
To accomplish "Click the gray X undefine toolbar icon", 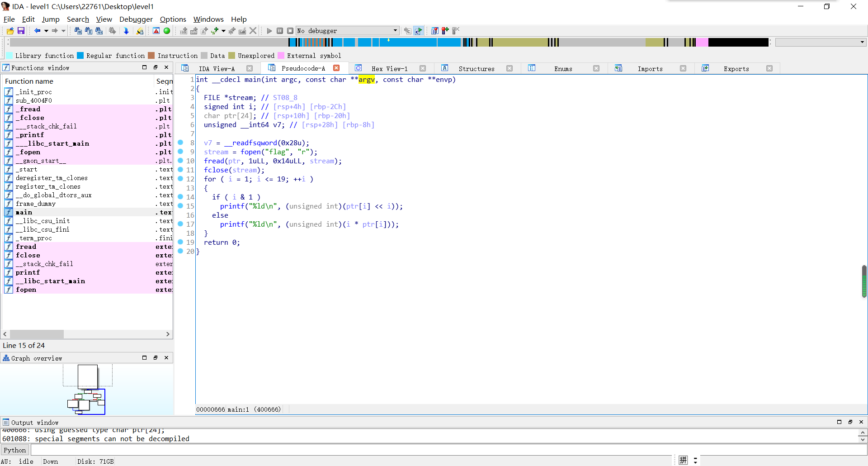I will [x=253, y=31].
